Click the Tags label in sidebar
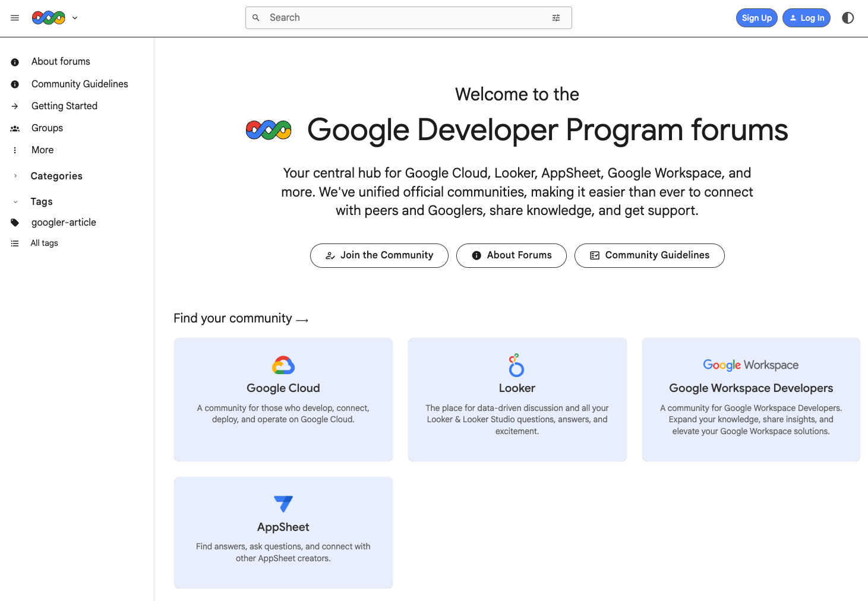Screen dimensions: 868x601 point(42,202)
